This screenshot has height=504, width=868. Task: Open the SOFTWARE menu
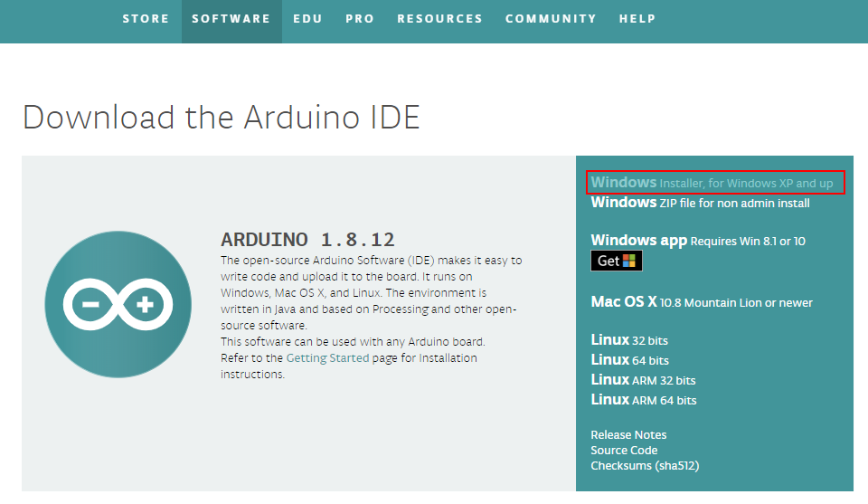pos(231,19)
